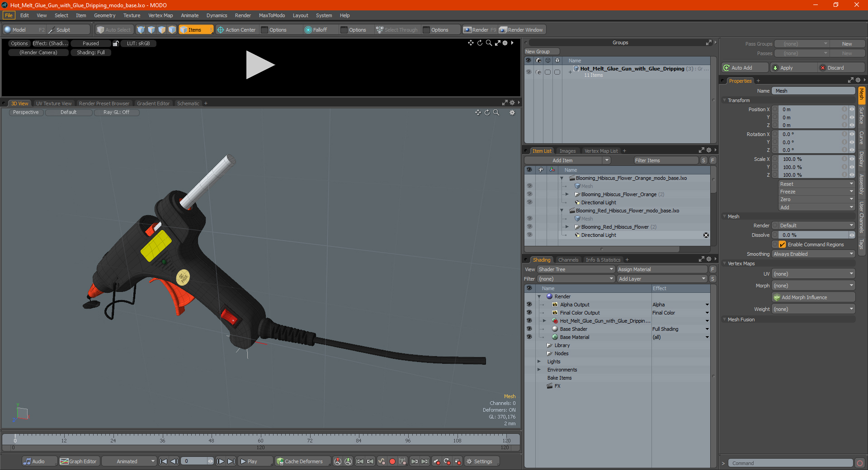Open Action Center tool
The height and width of the screenshot is (470, 868).
tap(236, 30)
